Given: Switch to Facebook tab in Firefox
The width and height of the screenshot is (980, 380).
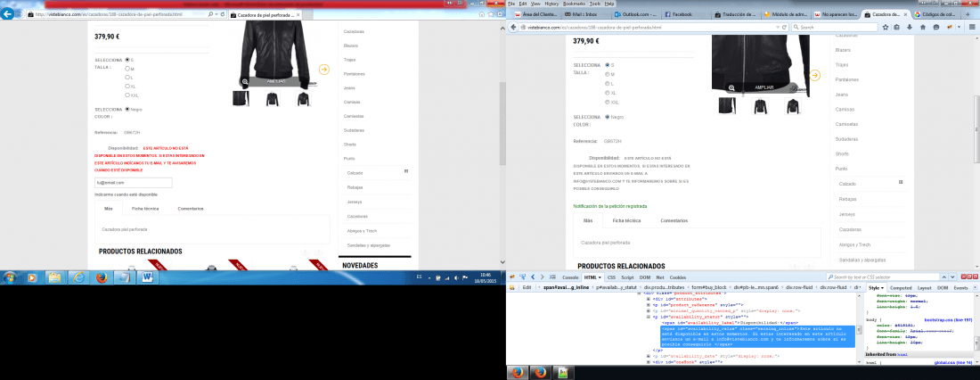Looking at the screenshot, I should [x=682, y=13].
